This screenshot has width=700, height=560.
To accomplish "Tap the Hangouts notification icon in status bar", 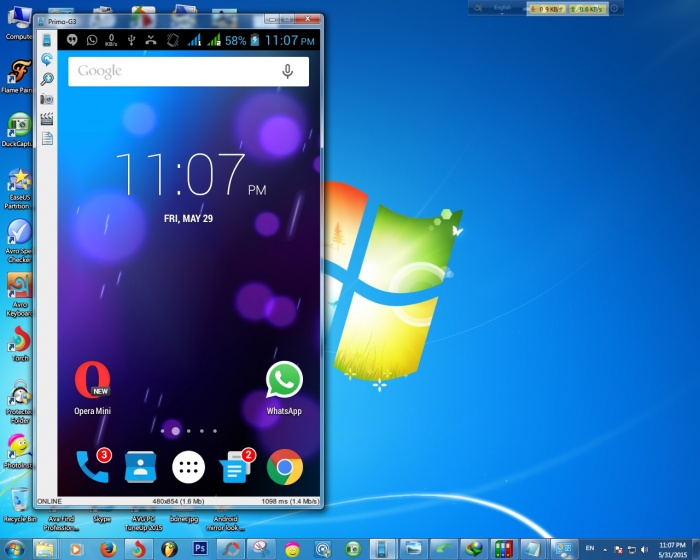I will [72, 40].
